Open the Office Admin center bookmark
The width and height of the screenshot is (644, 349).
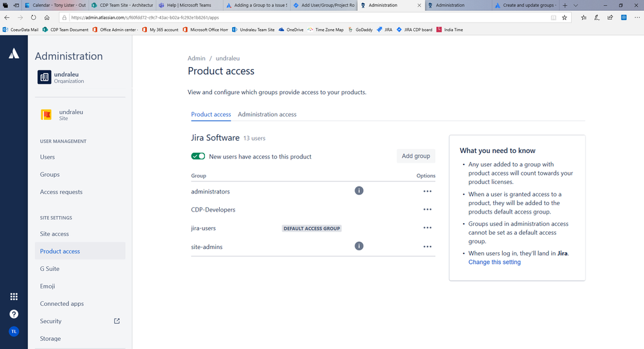click(115, 30)
